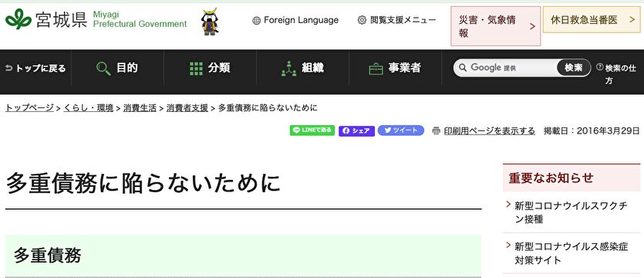Share page with Facebook シェア button
Image resolution: width=644 pixels, height=278 pixels.
click(x=356, y=131)
